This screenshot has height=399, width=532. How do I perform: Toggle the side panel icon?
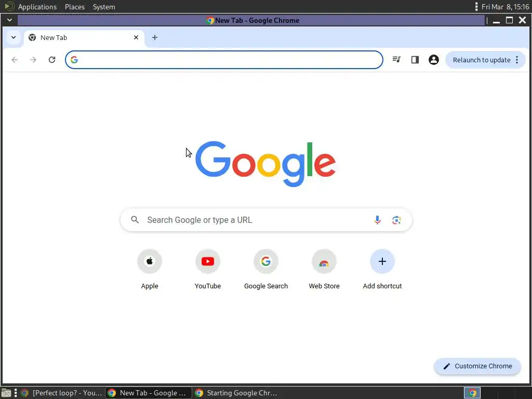[x=415, y=60]
